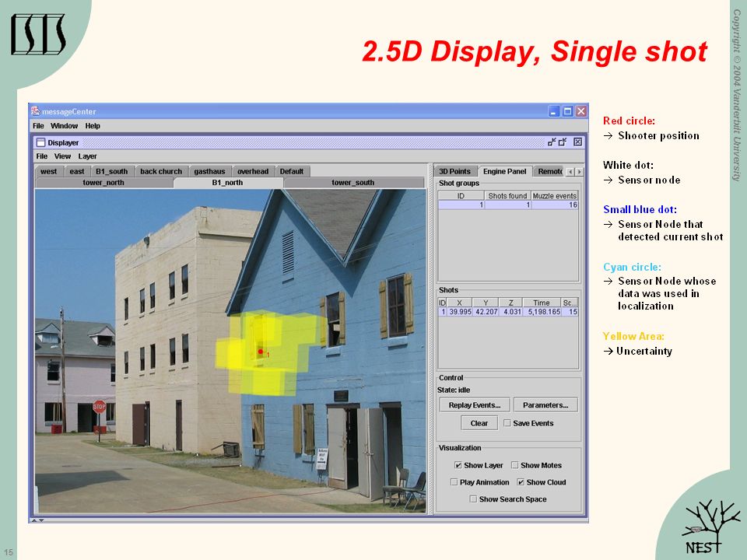
Task: Select shot Z value 4.031
Action: pyautogui.click(x=510, y=311)
